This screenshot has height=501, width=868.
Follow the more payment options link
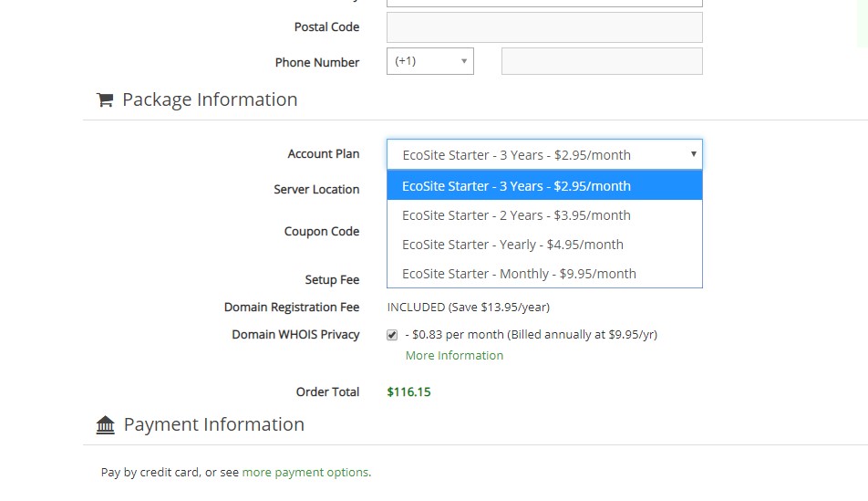306,472
